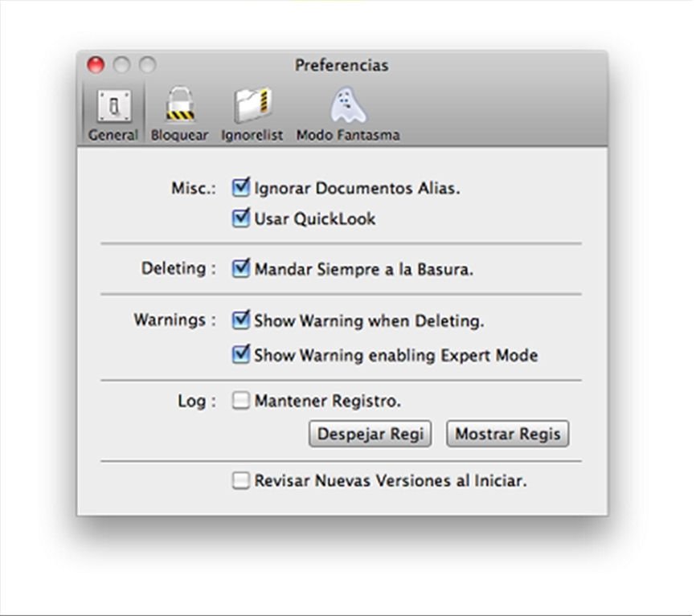Image resolution: width=696 pixels, height=616 pixels.
Task: Close the Preferencias window with red button
Action: (96, 65)
